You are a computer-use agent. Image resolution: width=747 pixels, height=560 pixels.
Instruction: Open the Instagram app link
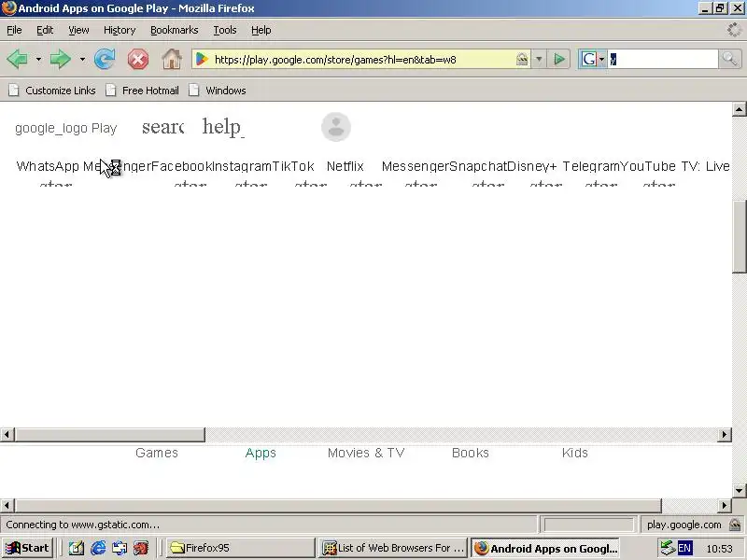[242, 166]
